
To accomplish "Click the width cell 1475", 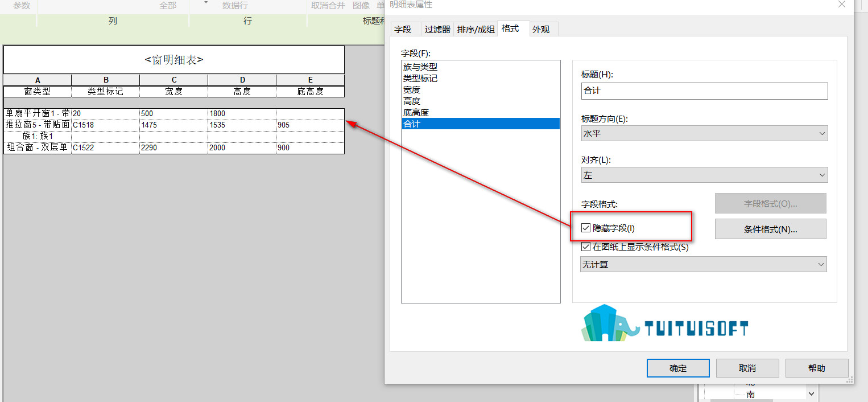I will coord(174,125).
